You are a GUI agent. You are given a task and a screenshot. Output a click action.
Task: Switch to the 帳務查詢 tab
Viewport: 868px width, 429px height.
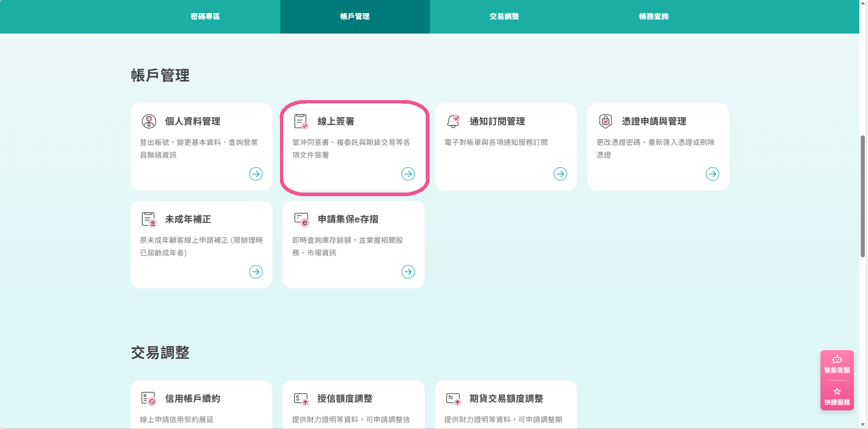pyautogui.click(x=654, y=16)
